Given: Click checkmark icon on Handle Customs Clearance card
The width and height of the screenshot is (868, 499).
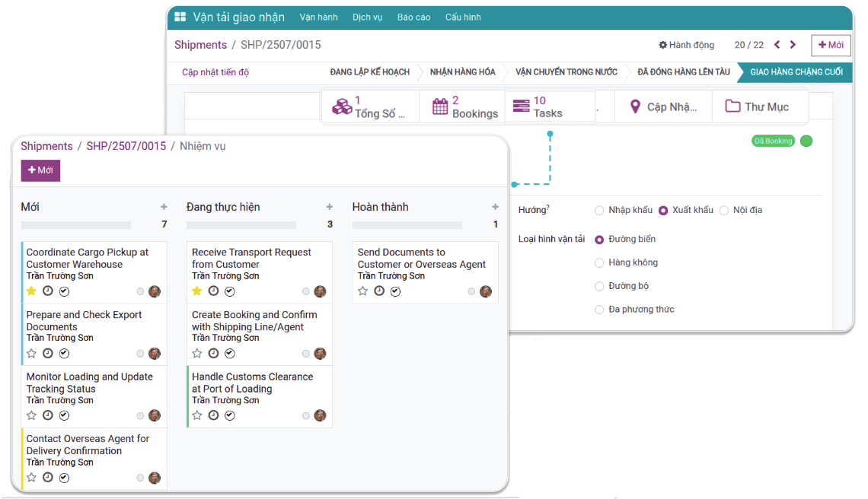Looking at the screenshot, I should point(230,416).
